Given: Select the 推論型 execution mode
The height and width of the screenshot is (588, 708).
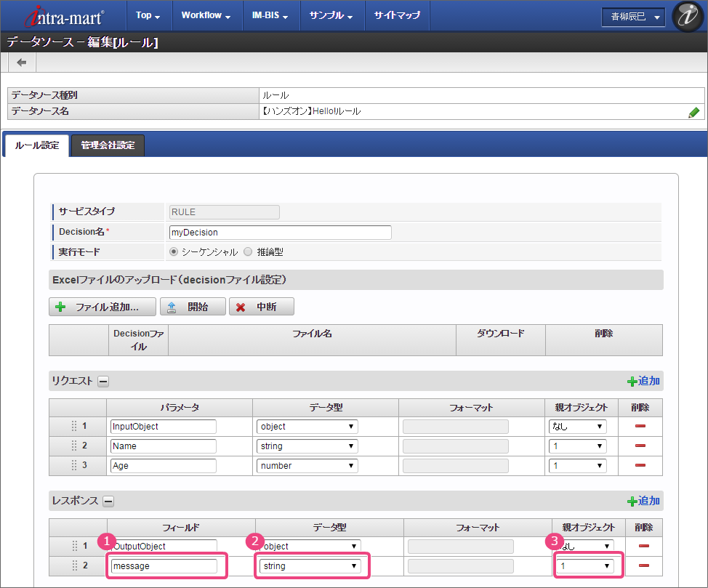Looking at the screenshot, I should [248, 251].
